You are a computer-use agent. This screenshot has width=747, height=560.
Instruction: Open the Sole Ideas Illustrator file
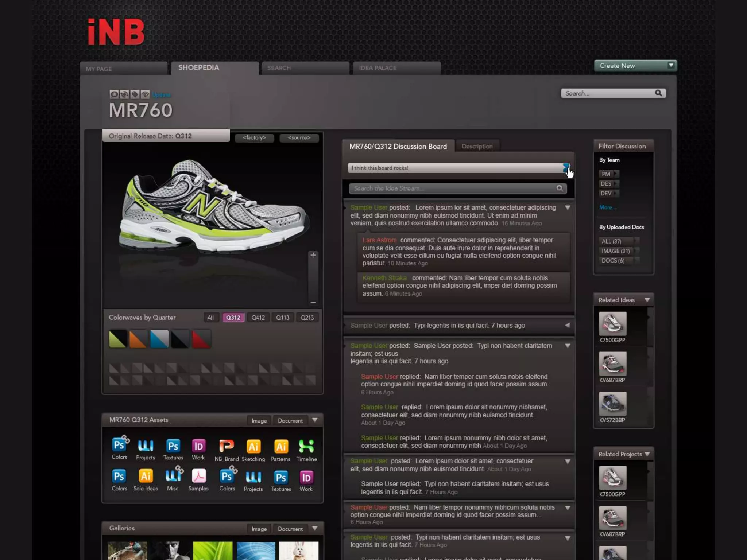point(145,476)
